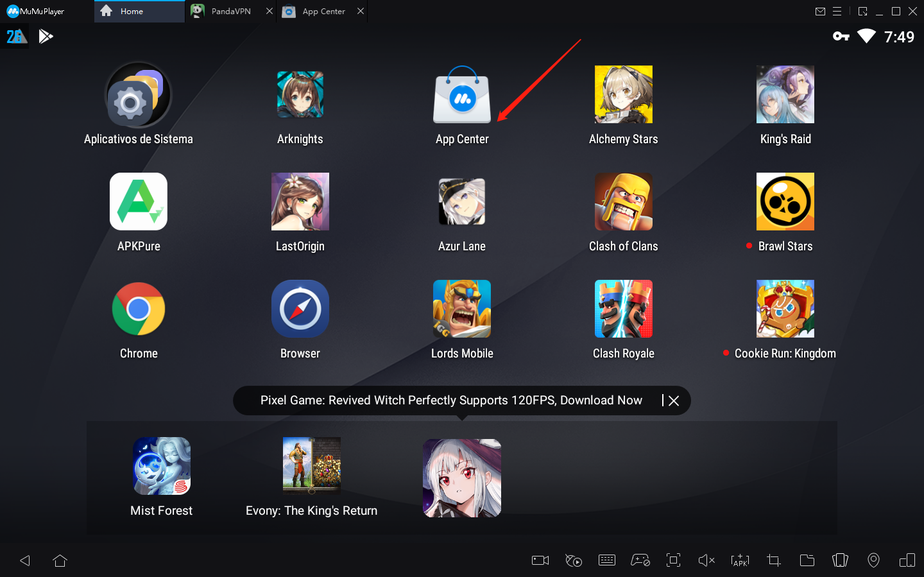The image size is (924, 577).
Task: Switch to the App Center tab
Action: (x=321, y=11)
